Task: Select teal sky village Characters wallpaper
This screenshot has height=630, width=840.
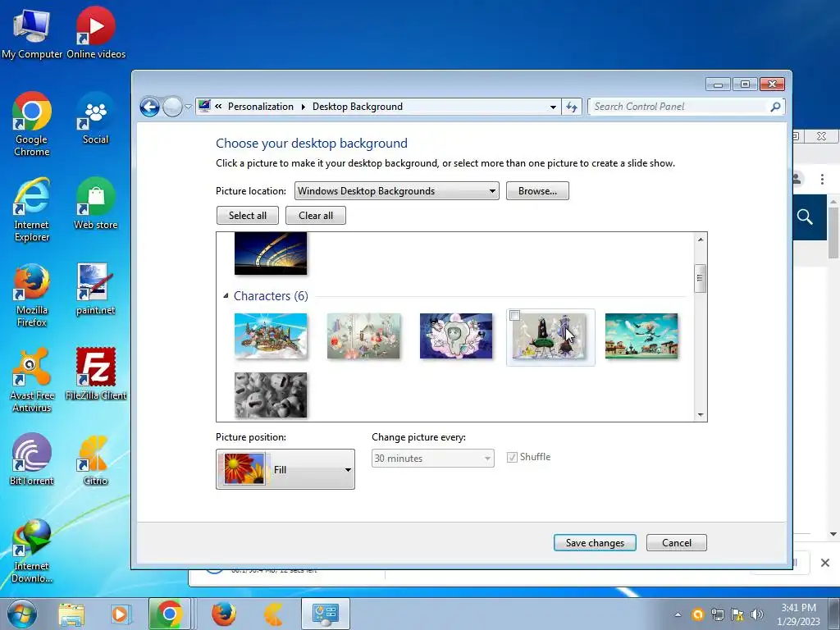Action: pyautogui.click(x=641, y=336)
